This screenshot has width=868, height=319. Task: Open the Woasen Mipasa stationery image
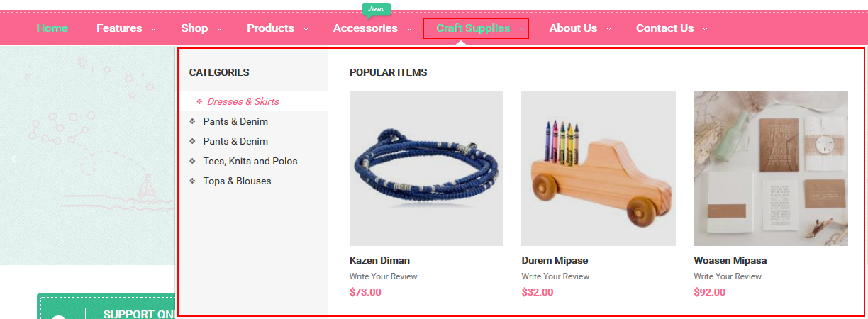(x=771, y=169)
